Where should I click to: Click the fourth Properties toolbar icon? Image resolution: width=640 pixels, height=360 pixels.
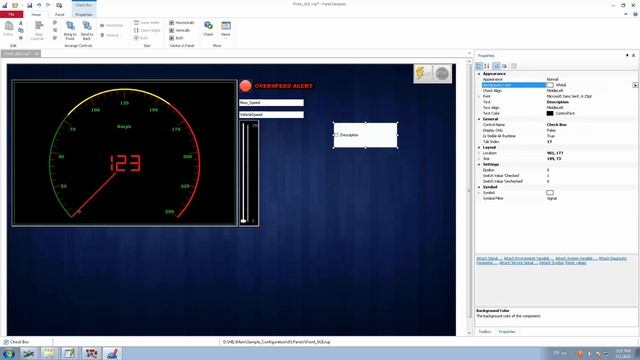[505, 66]
